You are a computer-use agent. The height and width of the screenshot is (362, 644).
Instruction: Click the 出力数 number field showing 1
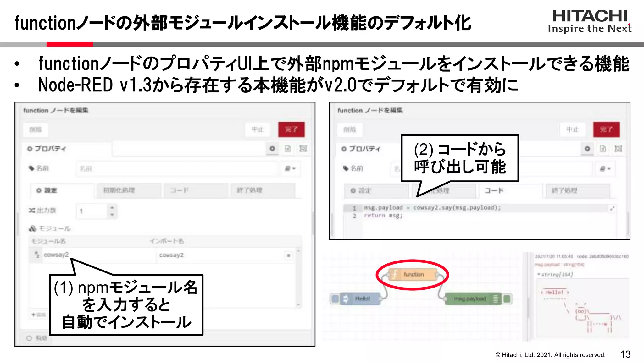click(x=92, y=211)
